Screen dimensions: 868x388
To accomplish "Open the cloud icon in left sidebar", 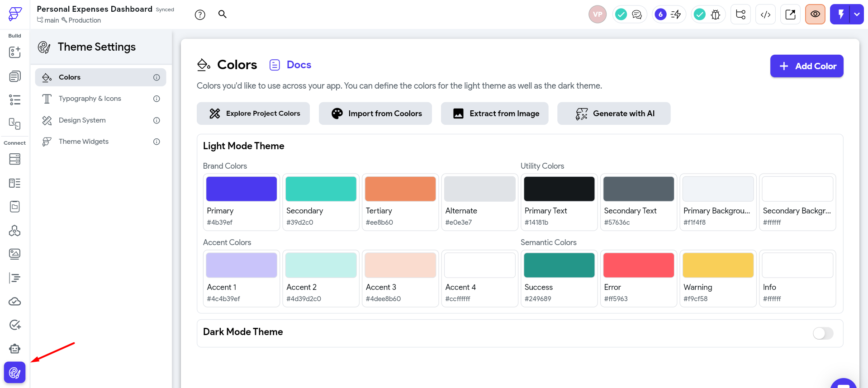I will 14,302.
